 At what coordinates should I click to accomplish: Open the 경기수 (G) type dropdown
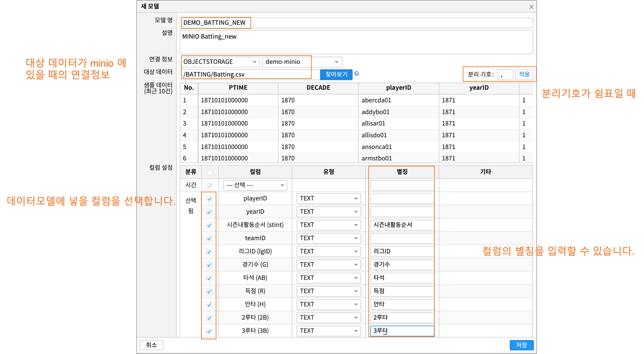point(328,265)
